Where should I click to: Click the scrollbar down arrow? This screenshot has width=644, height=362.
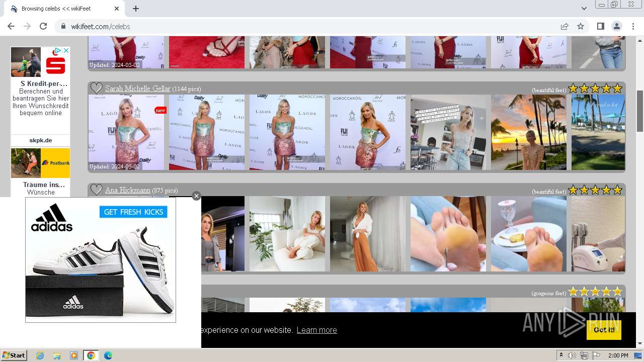[x=640, y=343]
